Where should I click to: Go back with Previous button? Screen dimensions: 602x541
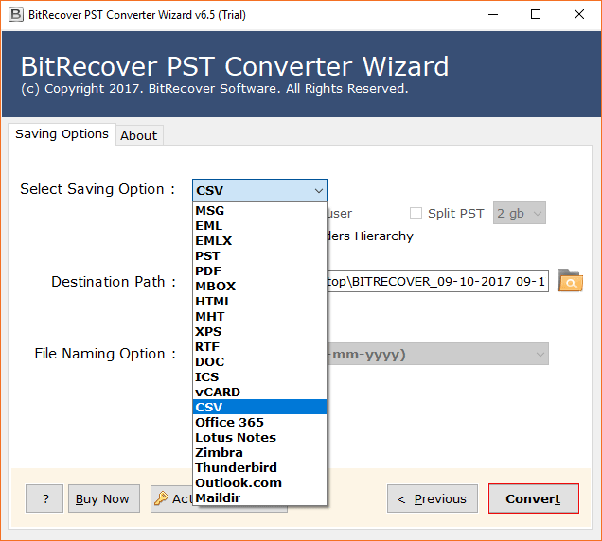[432, 498]
